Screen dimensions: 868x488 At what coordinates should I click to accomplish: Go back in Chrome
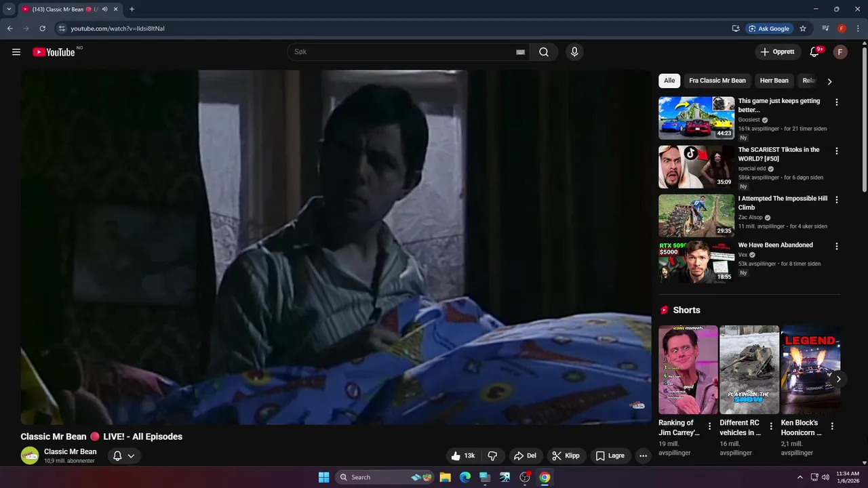pyautogui.click(x=9, y=28)
